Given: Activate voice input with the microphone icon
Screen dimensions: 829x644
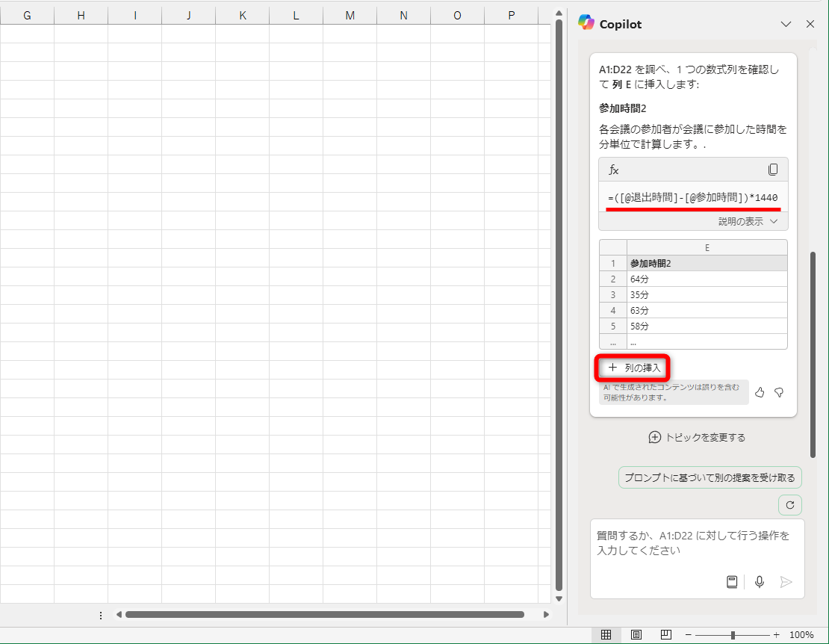Looking at the screenshot, I should (x=760, y=581).
